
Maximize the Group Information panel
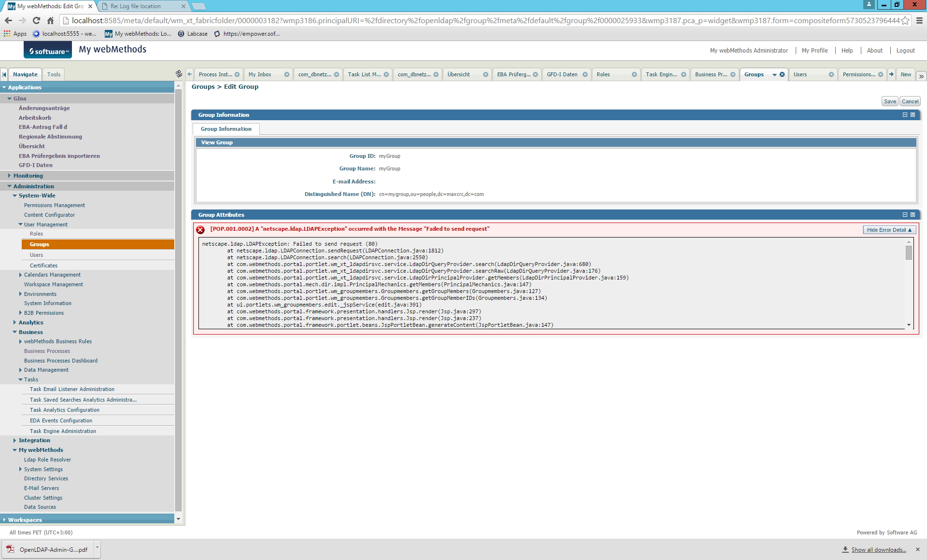(913, 115)
